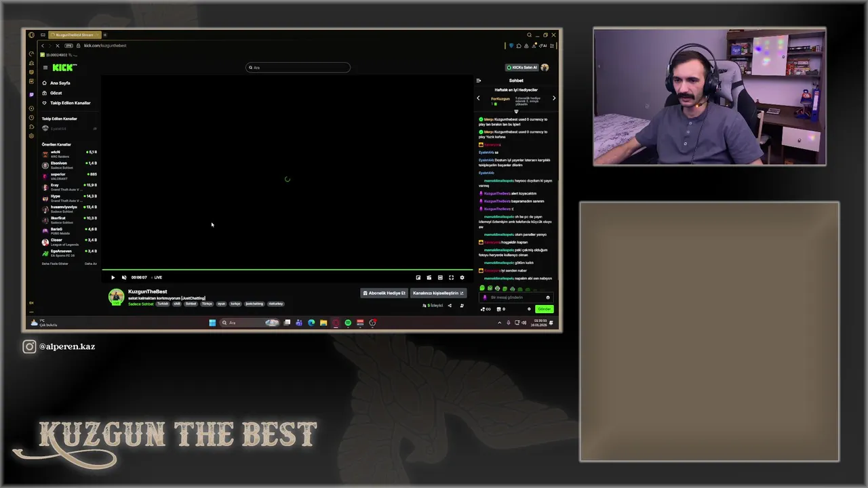Open a new browser tab
The image size is (868, 488).
pyautogui.click(x=105, y=35)
